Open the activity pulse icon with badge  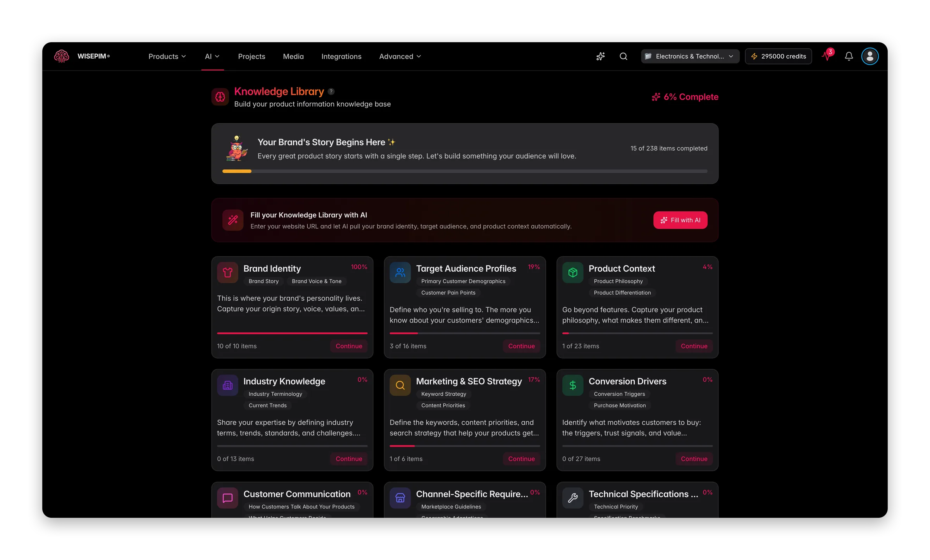[x=827, y=56]
